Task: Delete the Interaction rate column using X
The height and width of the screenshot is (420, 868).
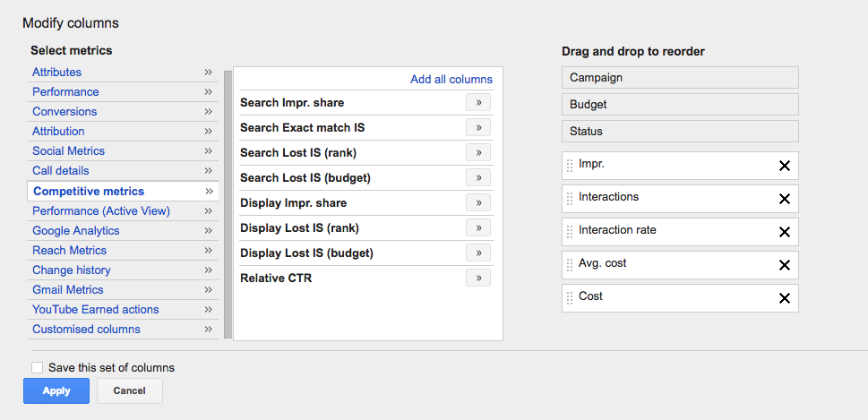Action: pos(784,232)
